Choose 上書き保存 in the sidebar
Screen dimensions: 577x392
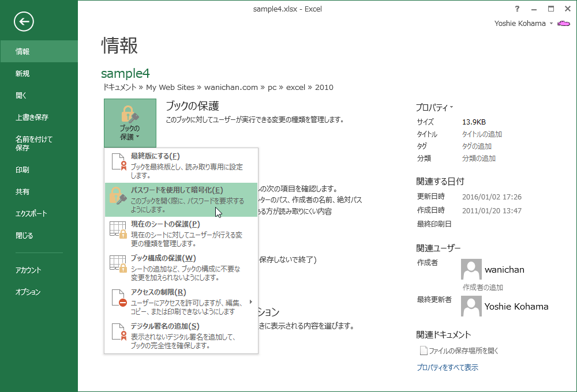[39, 117]
